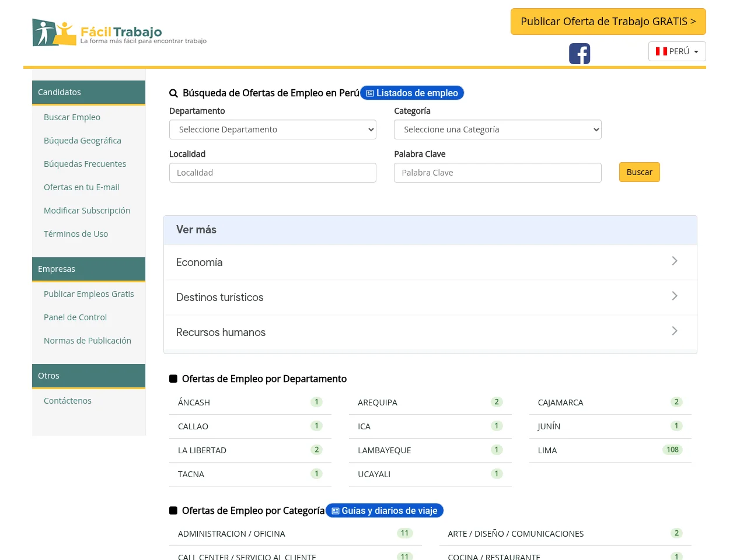Image resolution: width=747 pixels, height=560 pixels.
Task: Open Normas de Publicación link
Action: pyautogui.click(x=88, y=341)
